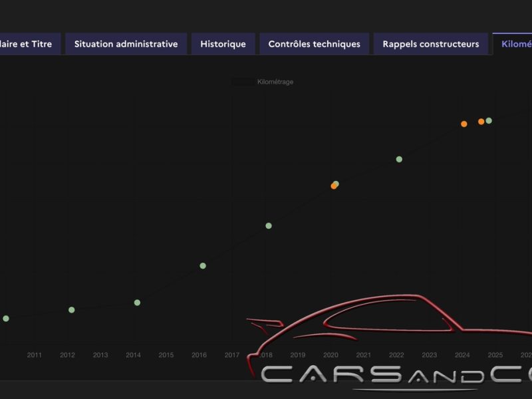The width and height of the screenshot is (532, 399).
Task: Select the leftmost green data point before 2011
Action: click(6, 319)
